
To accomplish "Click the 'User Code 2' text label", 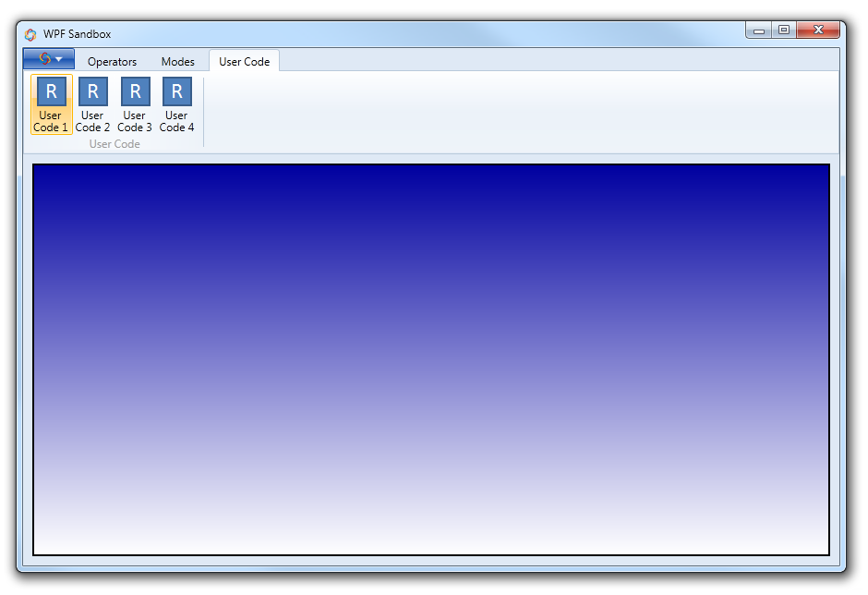I will click(x=93, y=122).
